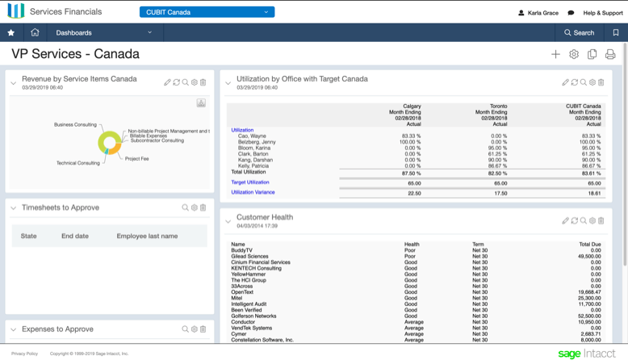Screen dimensions: 628x364
Task: Refresh the Utilization by Office component
Action: point(575,82)
